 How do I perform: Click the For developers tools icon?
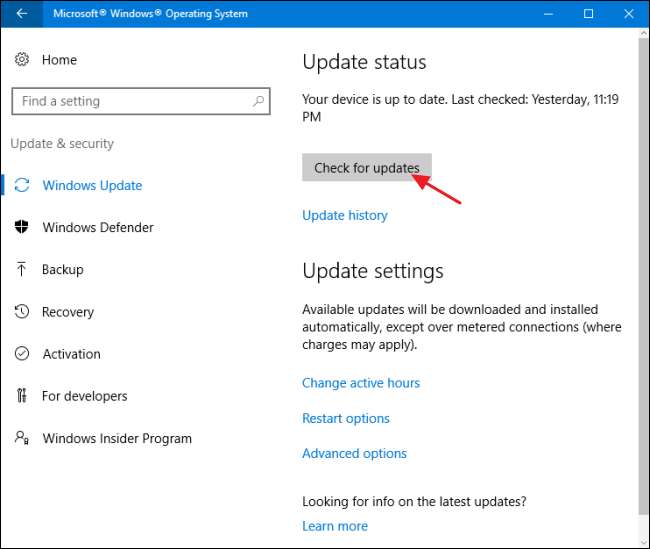click(x=22, y=396)
